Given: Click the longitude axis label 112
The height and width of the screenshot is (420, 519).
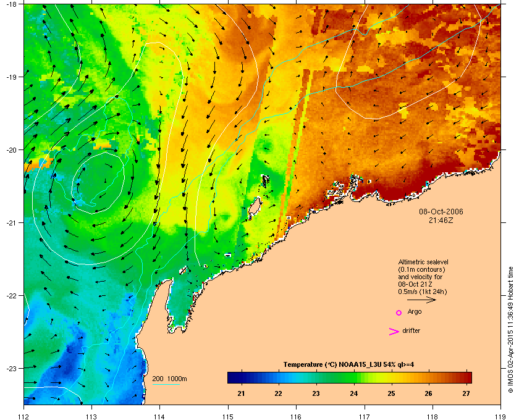Looking at the screenshot, I should pos(24,417).
